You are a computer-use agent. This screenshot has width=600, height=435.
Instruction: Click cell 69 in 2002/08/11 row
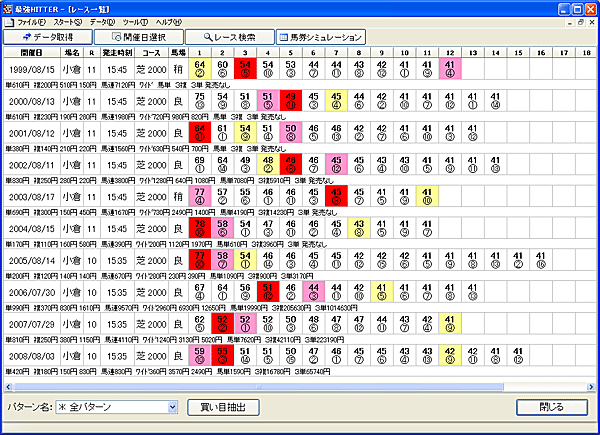tap(199, 165)
